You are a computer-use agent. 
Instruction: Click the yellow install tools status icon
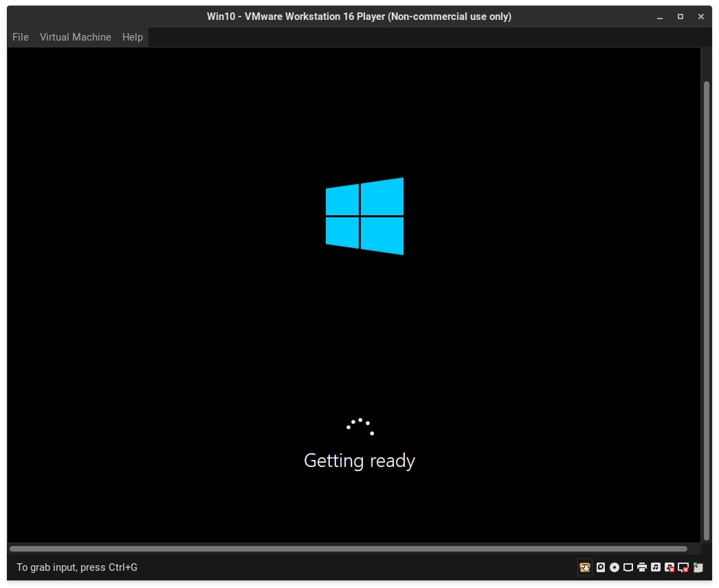[585, 567]
